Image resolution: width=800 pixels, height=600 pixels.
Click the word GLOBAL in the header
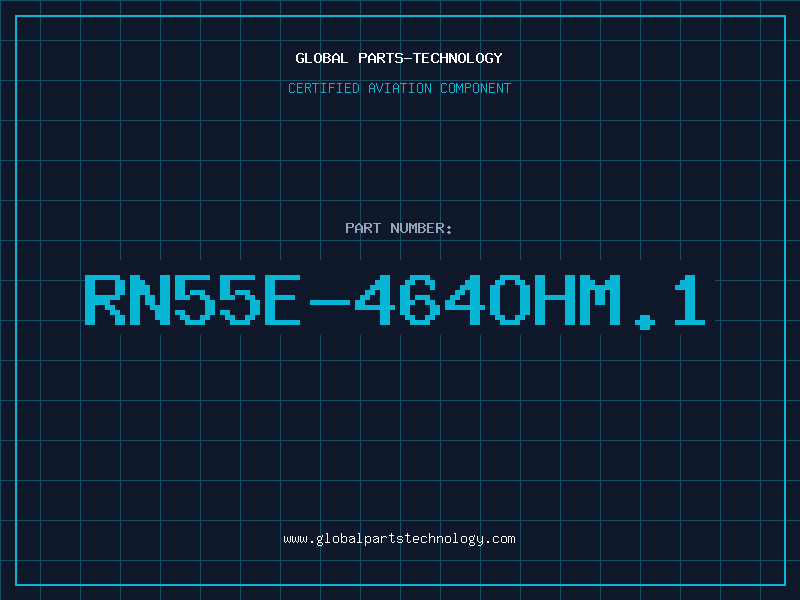coord(321,58)
